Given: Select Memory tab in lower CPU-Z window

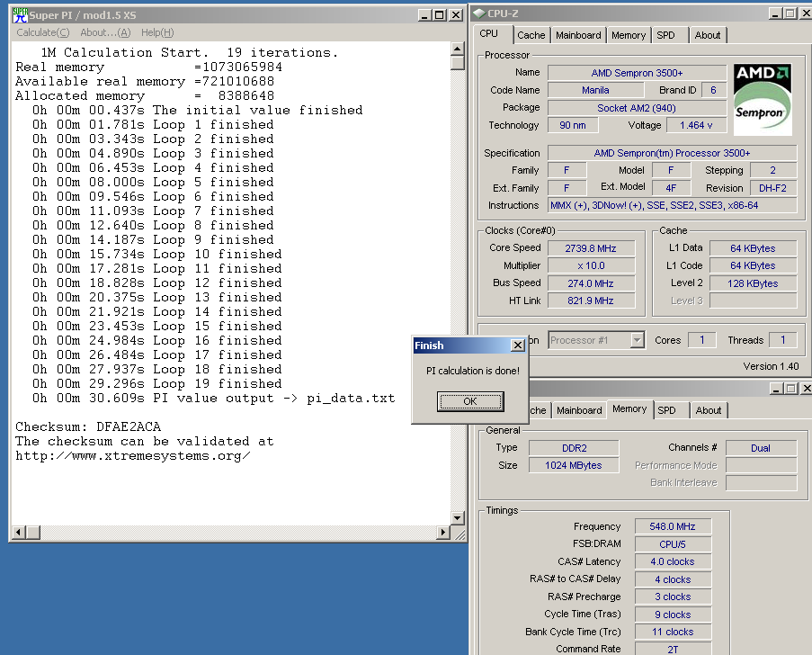Looking at the screenshot, I should pyautogui.click(x=629, y=408).
